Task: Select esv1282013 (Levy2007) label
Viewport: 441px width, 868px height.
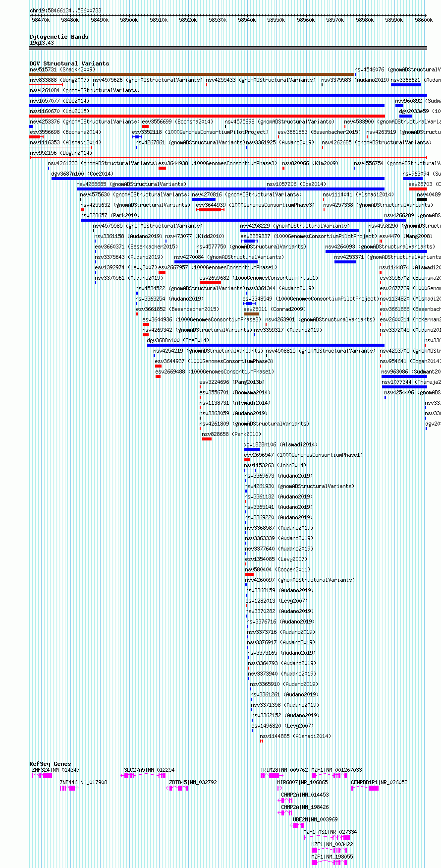Action: 276,601
